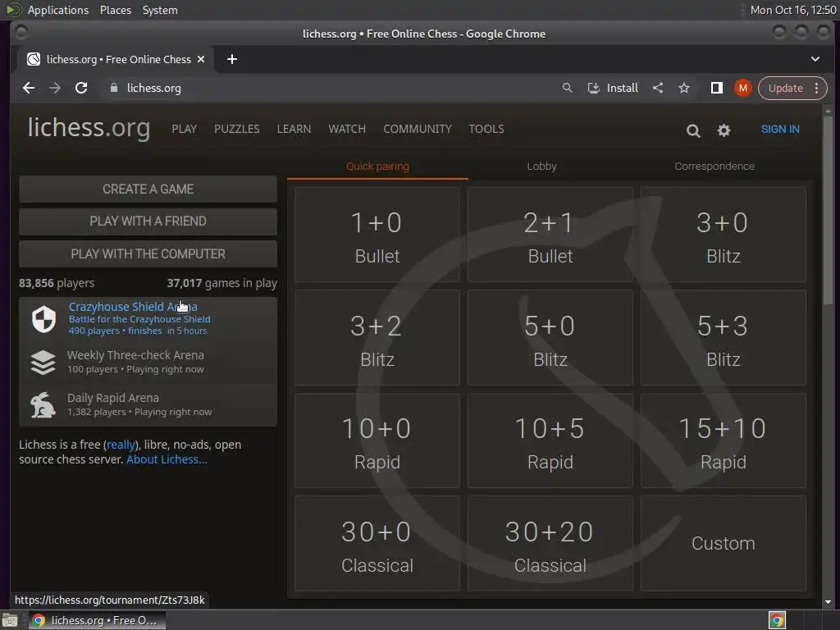840x630 pixels.
Task: Bookmark this tab with star icon
Action: [684, 88]
